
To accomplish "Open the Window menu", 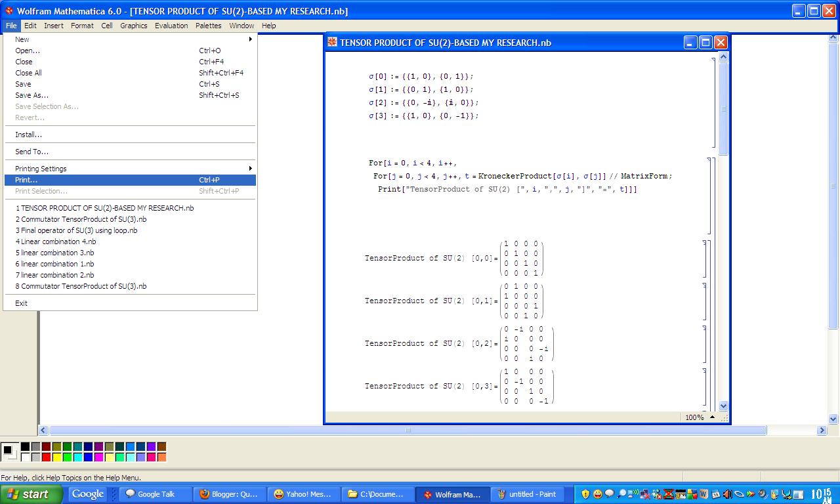I will coord(241,26).
